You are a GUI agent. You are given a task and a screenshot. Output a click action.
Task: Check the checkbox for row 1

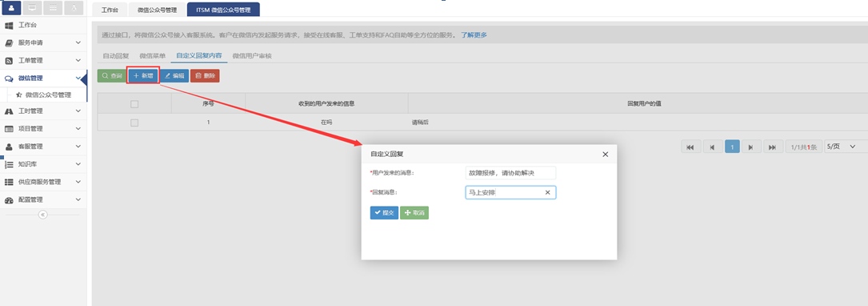tap(134, 123)
